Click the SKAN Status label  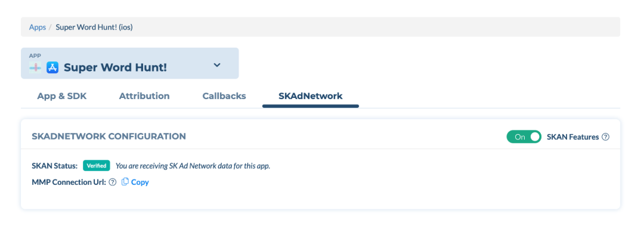coord(55,166)
